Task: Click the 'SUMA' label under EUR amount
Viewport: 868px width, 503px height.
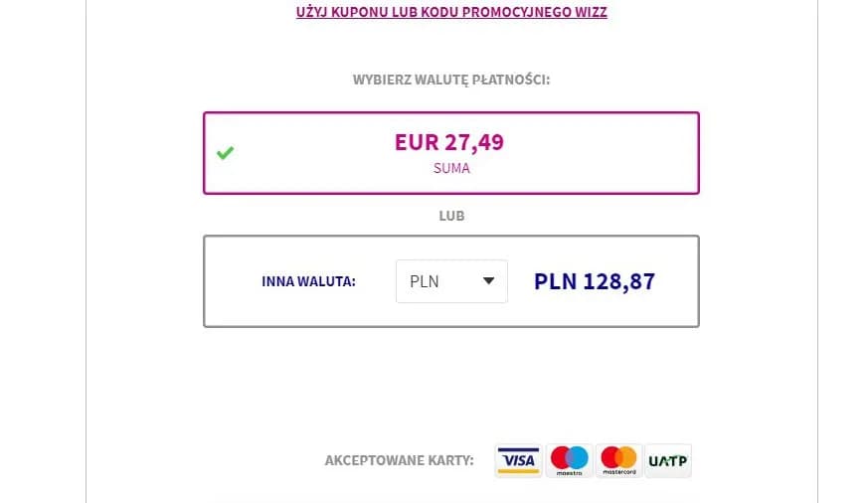Action: coord(451,168)
